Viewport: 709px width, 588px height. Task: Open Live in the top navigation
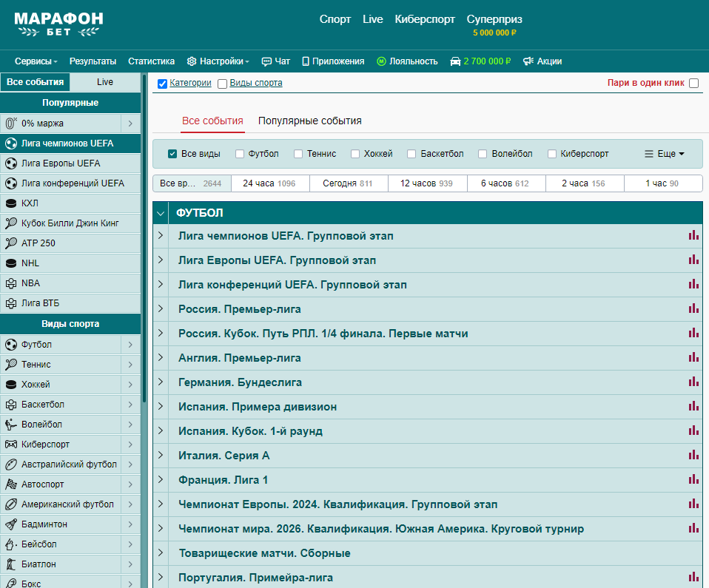[x=372, y=19]
